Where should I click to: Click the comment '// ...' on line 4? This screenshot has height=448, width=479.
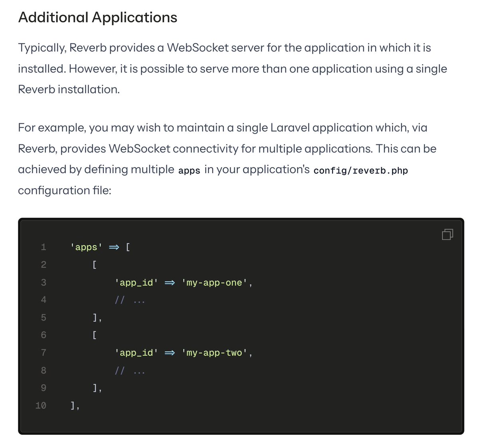pyautogui.click(x=130, y=300)
